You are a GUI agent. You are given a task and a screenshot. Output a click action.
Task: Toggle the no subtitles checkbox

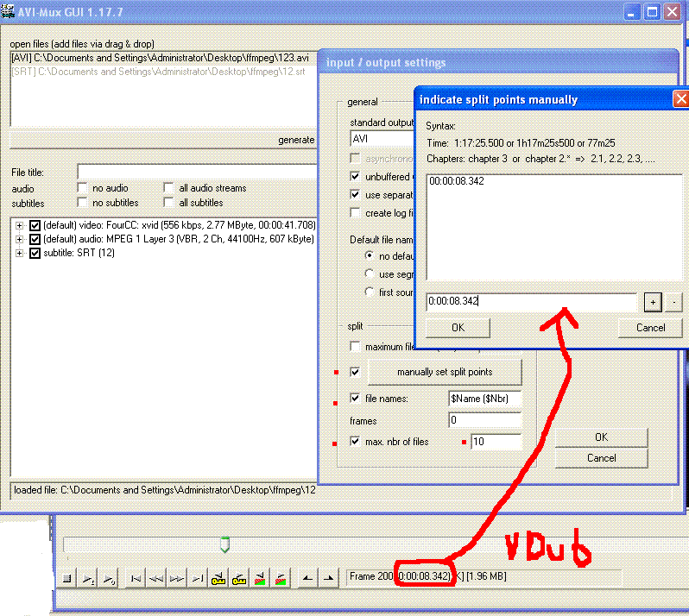pyautogui.click(x=82, y=203)
